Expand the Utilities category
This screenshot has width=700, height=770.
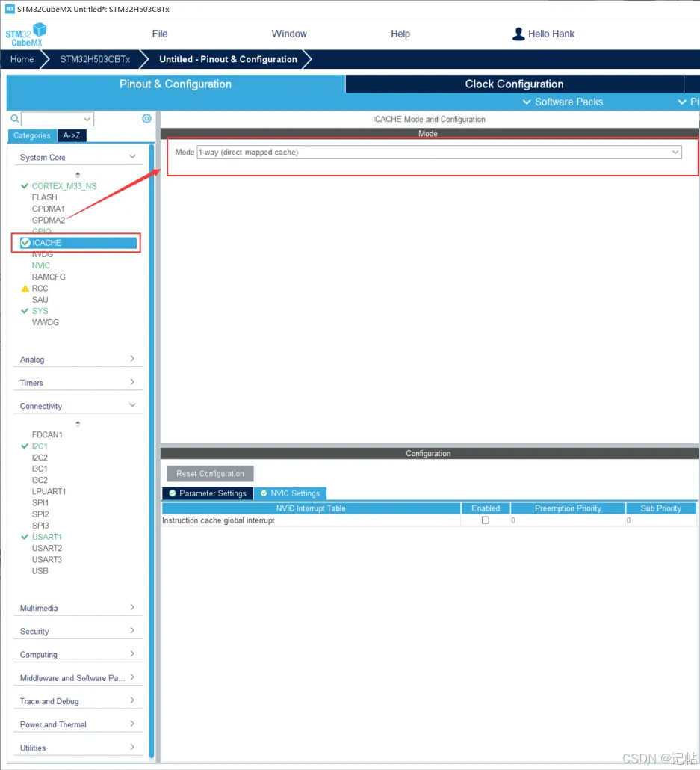click(78, 748)
